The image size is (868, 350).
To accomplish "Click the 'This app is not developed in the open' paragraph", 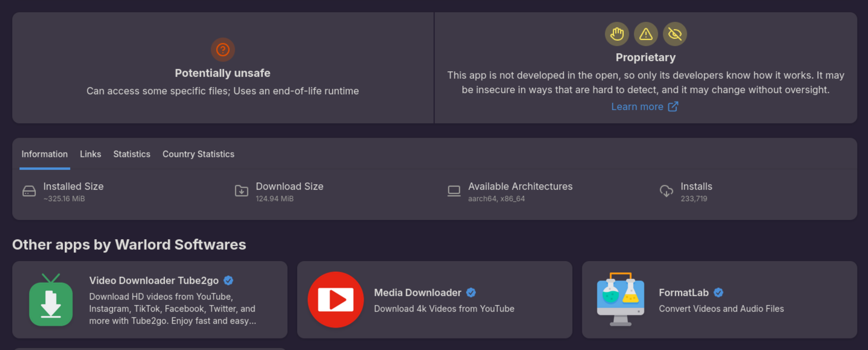I will 646,83.
